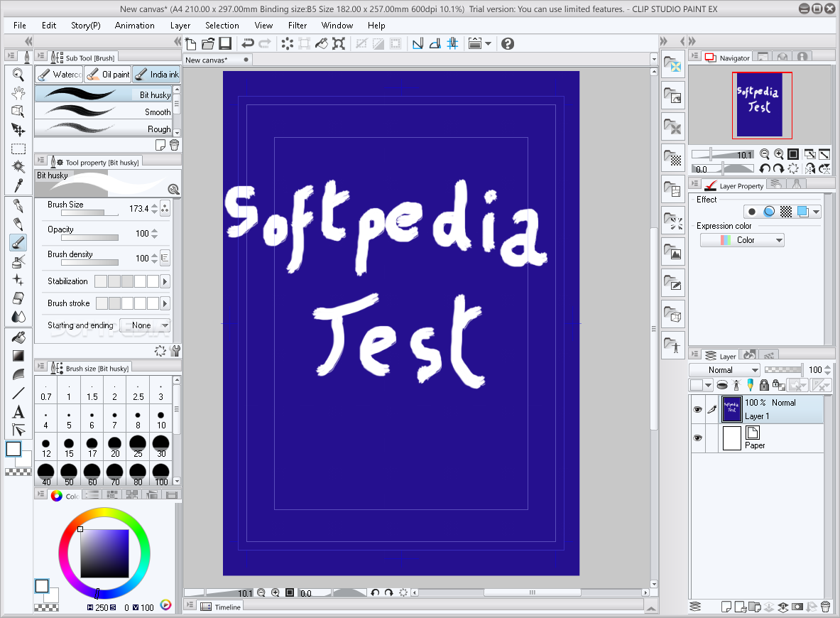This screenshot has width=840, height=618.
Task: Click the Snap to grid icon
Action: point(453,43)
